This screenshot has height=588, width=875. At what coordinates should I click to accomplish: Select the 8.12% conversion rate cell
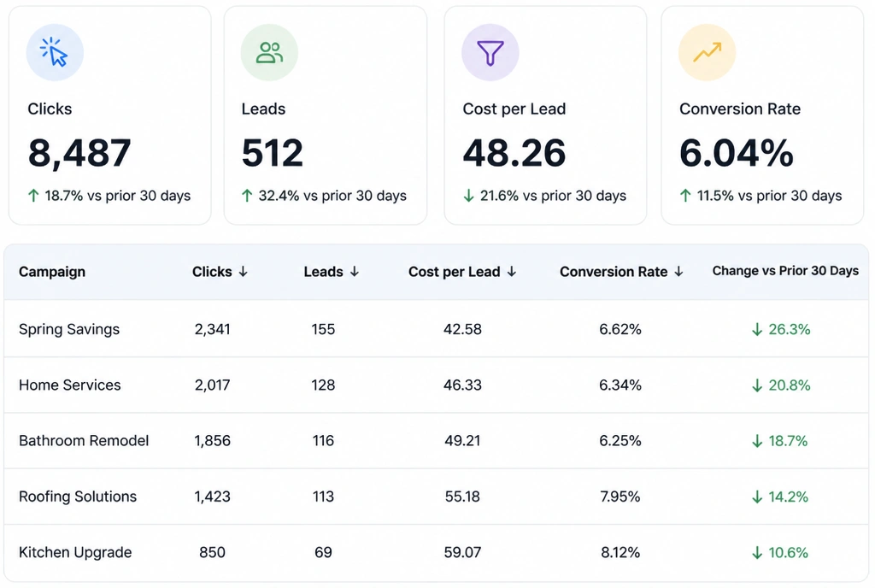pyautogui.click(x=620, y=552)
